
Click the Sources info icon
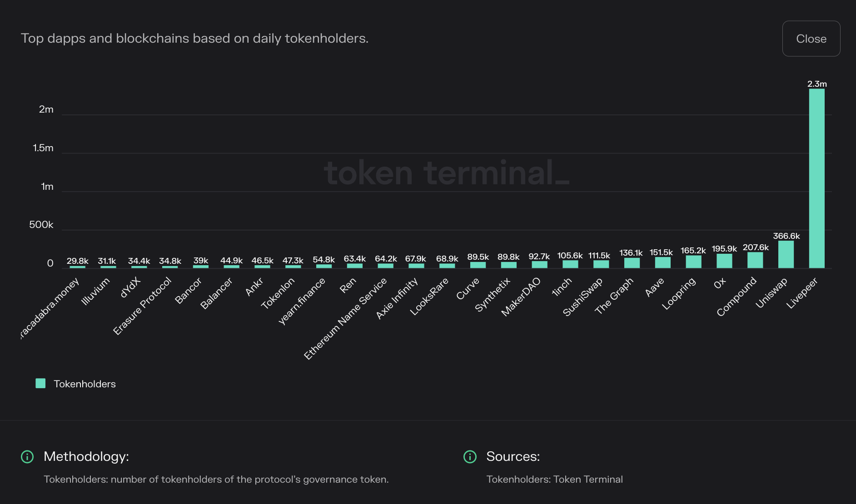(x=470, y=457)
